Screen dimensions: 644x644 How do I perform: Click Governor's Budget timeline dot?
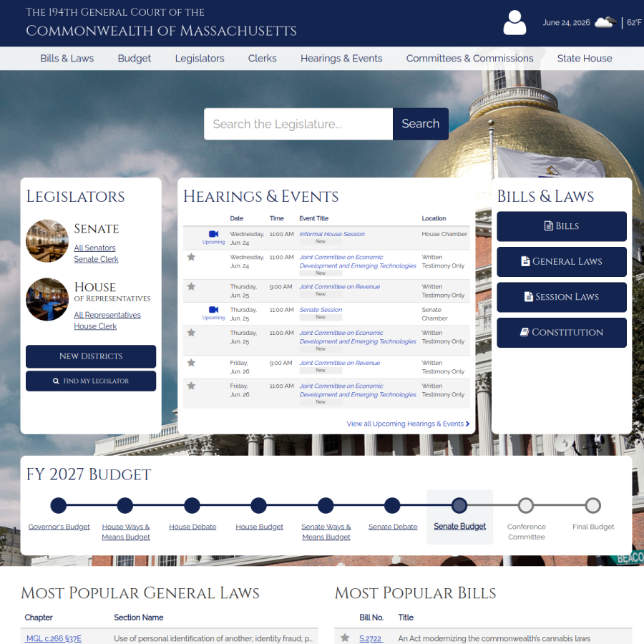pos(59,506)
